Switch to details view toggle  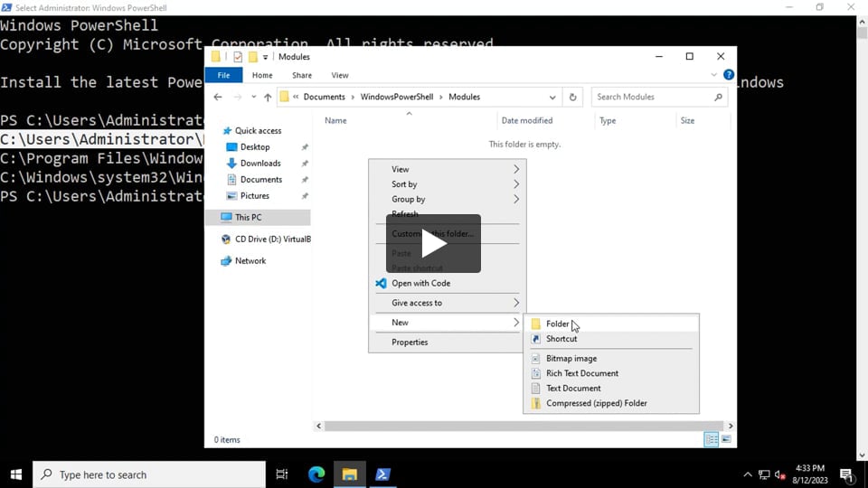(x=712, y=439)
